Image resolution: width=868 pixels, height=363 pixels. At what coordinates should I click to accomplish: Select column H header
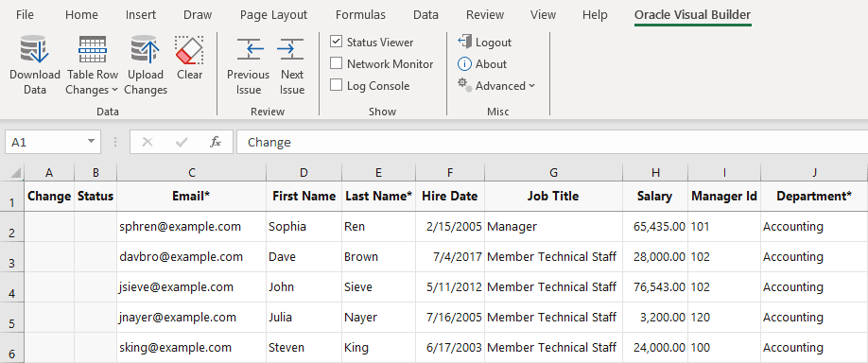point(655,173)
